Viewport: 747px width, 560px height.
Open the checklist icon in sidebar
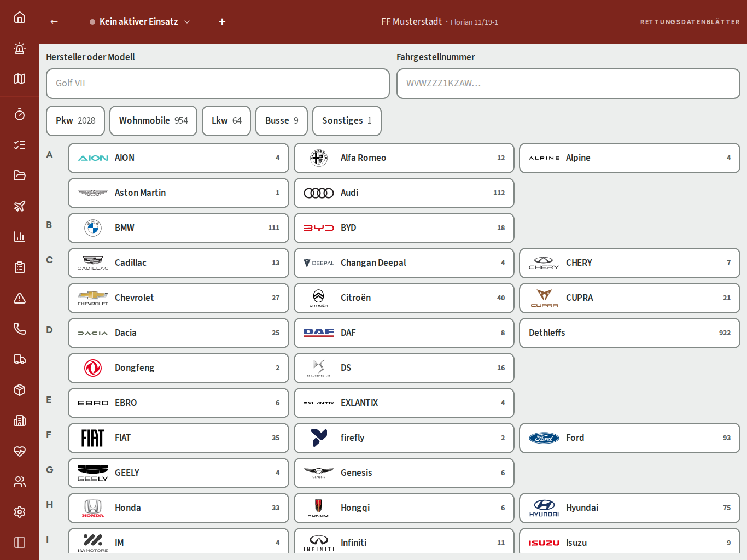tap(20, 145)
